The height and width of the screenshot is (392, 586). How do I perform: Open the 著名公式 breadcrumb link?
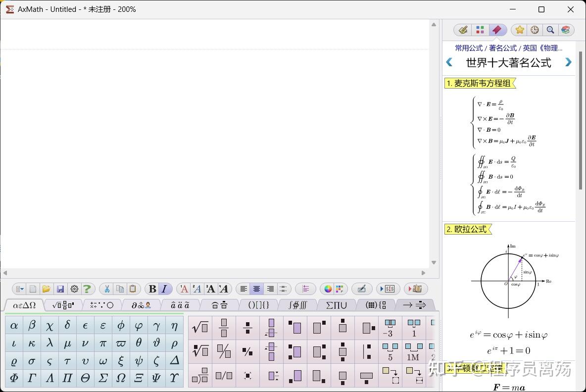click(503, 48)
